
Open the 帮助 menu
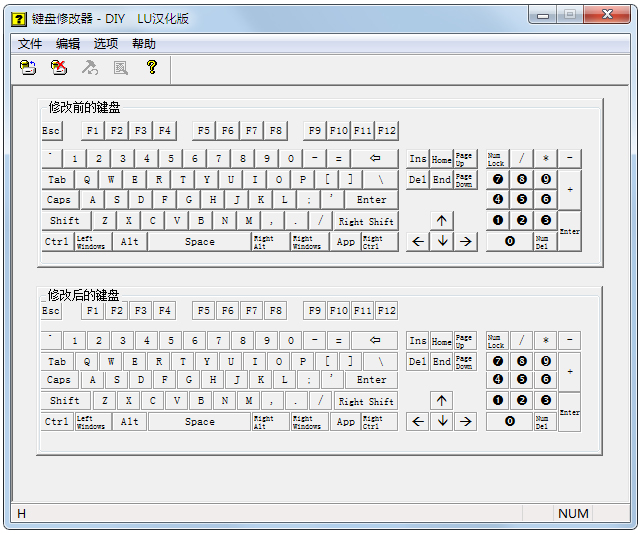(143, 43)
